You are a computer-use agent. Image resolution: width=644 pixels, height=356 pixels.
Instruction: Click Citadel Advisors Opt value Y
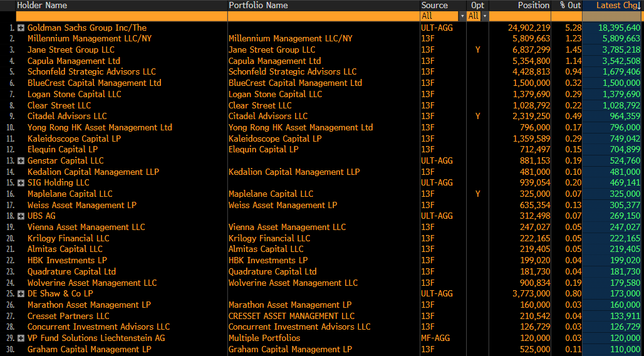pos(477,117)
